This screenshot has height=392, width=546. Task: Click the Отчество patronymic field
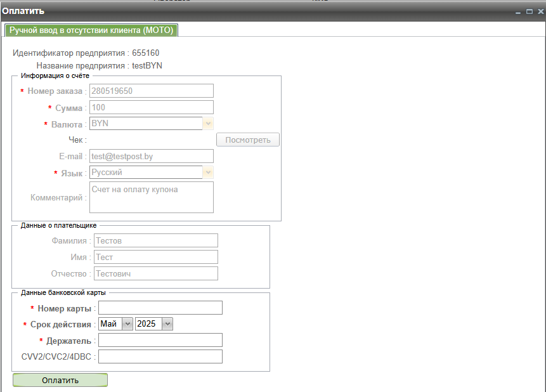coord(155,273)
